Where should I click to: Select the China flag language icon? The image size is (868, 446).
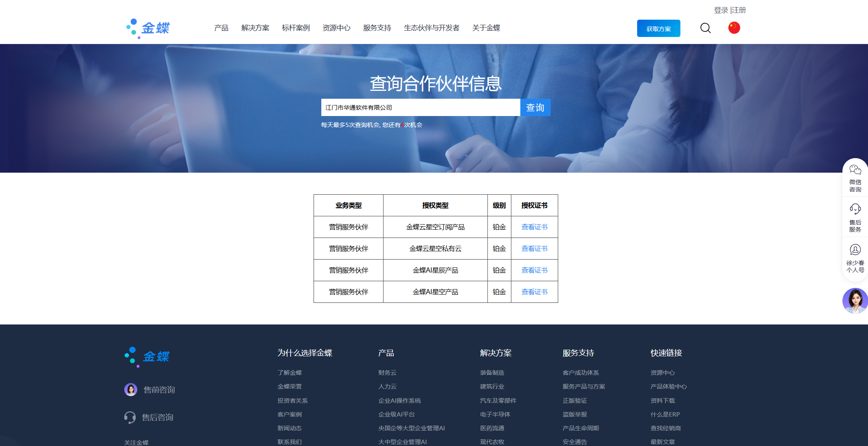[x=734, y=28]
